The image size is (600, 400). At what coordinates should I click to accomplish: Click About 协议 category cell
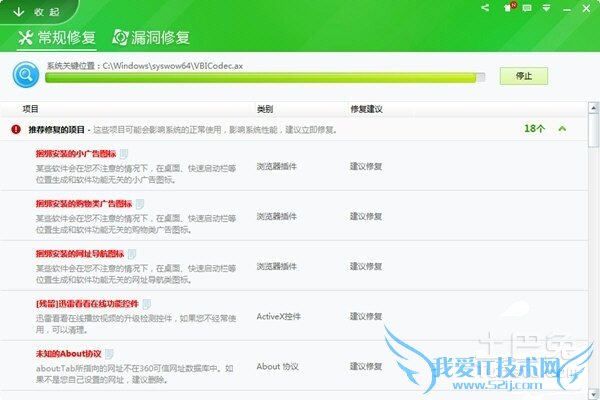click(277, 366)
